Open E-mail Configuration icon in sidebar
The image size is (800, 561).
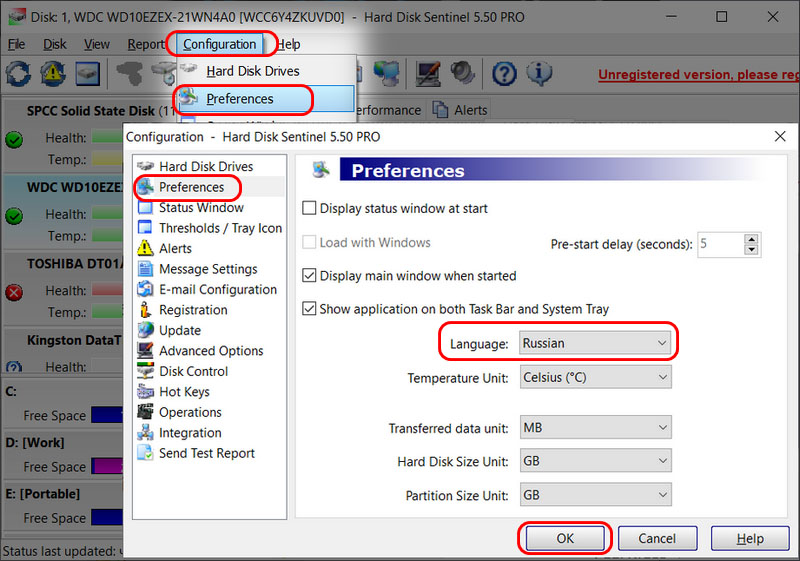pos(145,289)
